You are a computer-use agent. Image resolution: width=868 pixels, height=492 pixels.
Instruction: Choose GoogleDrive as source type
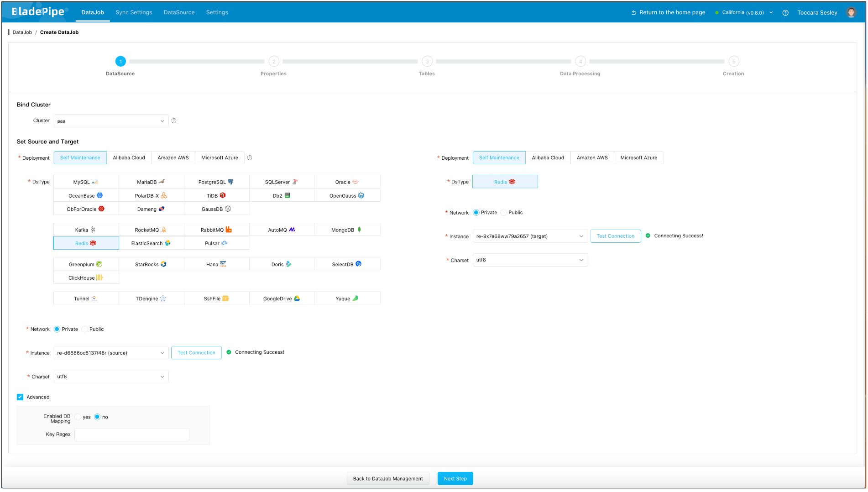coord(282,298)
